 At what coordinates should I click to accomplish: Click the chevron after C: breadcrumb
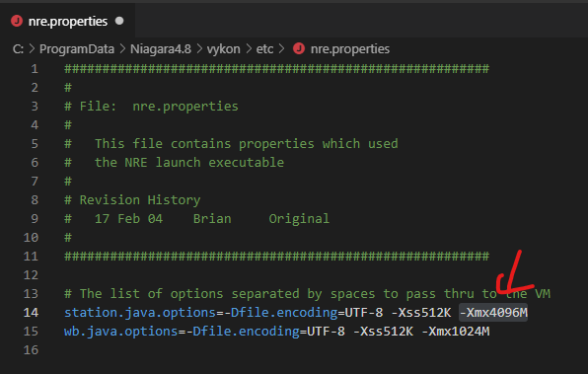click(32, 48)
